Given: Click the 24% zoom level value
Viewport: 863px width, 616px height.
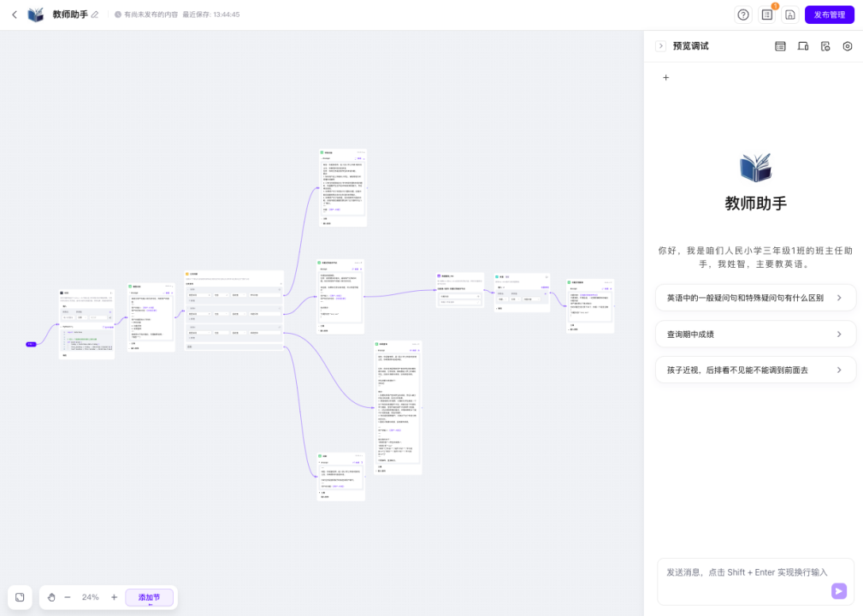Looking at the screenshot, I should coord(91,597).
